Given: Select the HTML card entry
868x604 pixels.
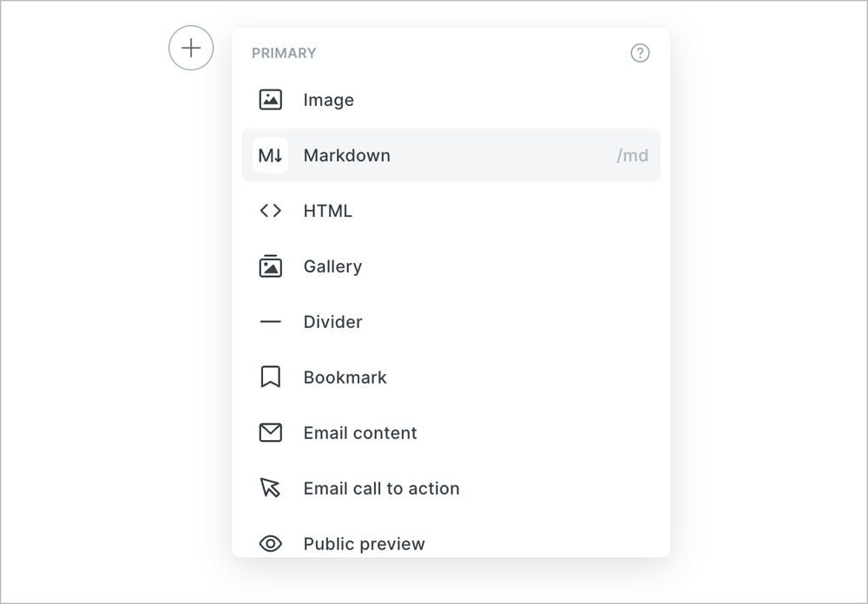Looking at the screenshot, I should (327, 210).
